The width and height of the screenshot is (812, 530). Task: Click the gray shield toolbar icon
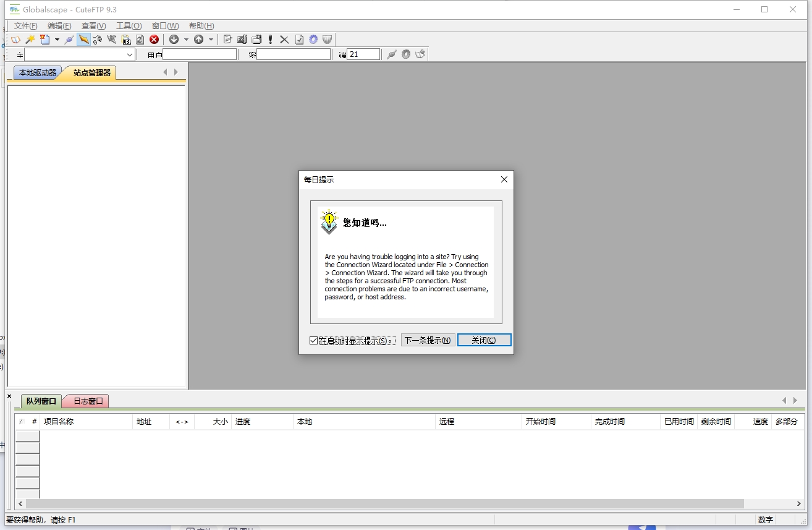pyautogui.click(x=327, y=40)
